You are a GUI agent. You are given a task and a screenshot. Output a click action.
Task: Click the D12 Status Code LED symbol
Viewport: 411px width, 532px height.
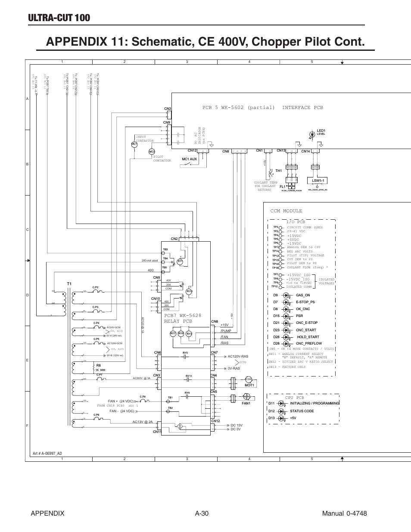click(x=282, y=411)
